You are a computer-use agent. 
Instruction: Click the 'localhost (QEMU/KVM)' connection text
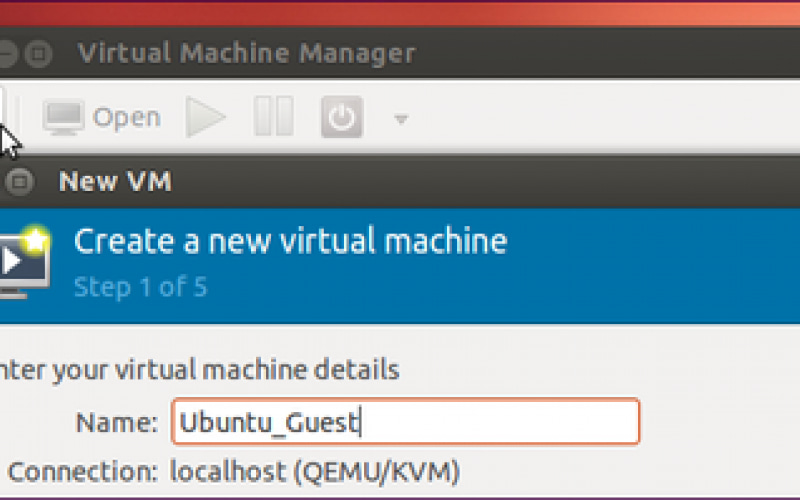[315, 471]
